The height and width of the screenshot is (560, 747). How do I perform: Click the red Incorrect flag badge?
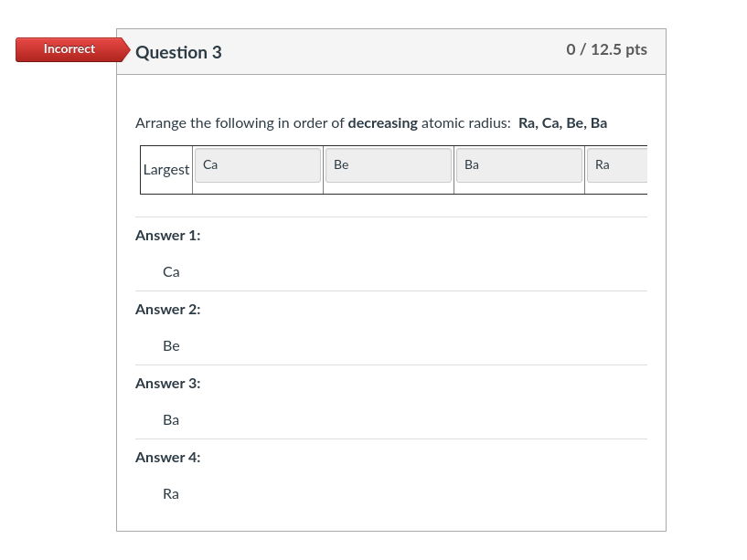69,49
